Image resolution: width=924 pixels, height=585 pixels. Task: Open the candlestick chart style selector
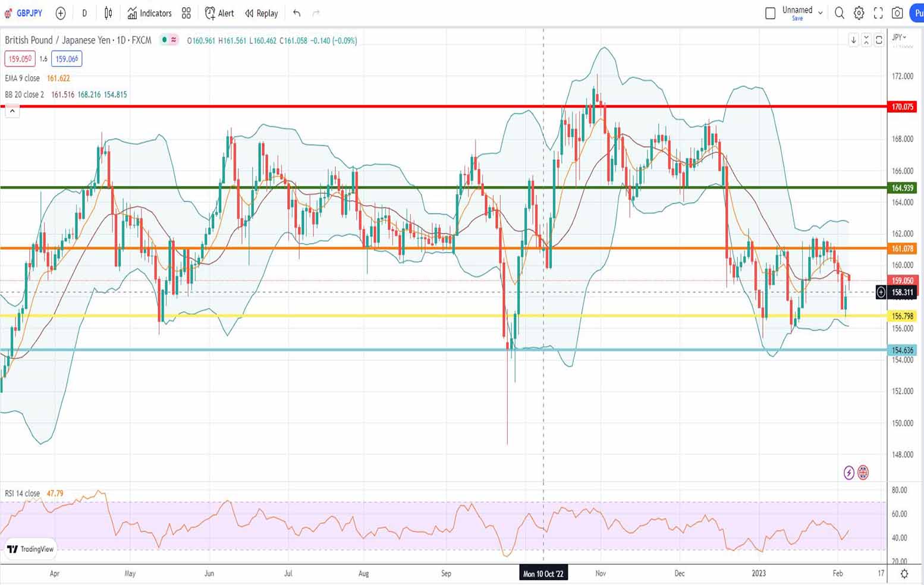point(108,13)
